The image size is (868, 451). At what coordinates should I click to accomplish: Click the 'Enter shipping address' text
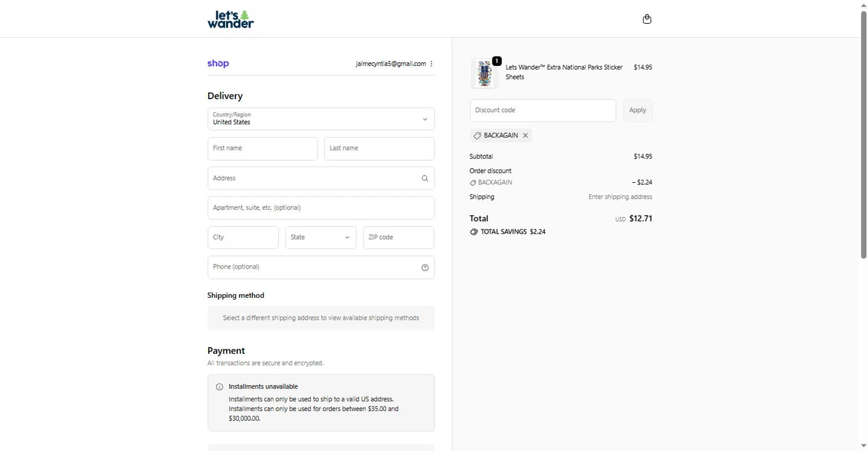[620, 197]
